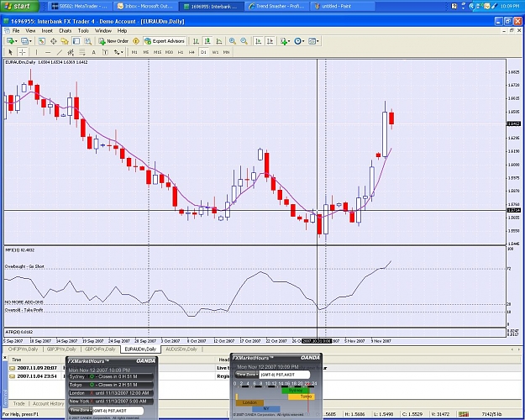This screenshot has width=525, height=420.
Task: Click the Windows start button
Action: click(x=19, y=6)
